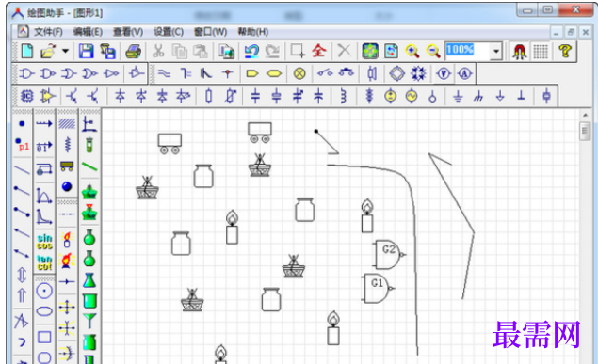Screen dimensions: 598x364
Task: Select the labeled point p1 tool
Action: (x=22, y=145)
